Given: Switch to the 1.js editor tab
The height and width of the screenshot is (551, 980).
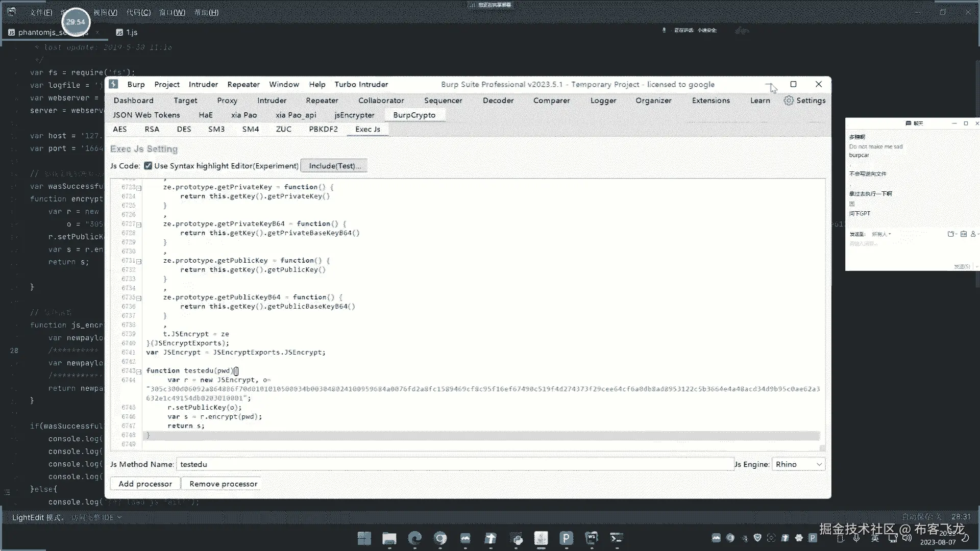Looking at the screenshot, I should (x=131, y=32).
